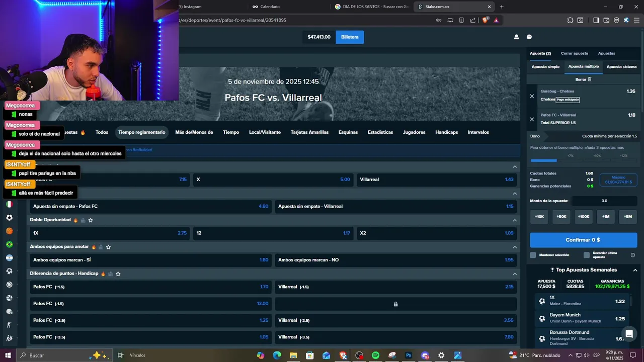Open the Brave Rewards triangle icon
The width and height of the screenshot is (644, 362).
tap(496, 20)
